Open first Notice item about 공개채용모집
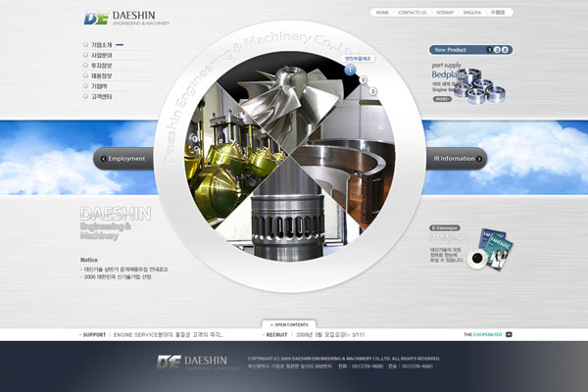The image size is (588, 392). pyautogui.click(x=124, y=269)
